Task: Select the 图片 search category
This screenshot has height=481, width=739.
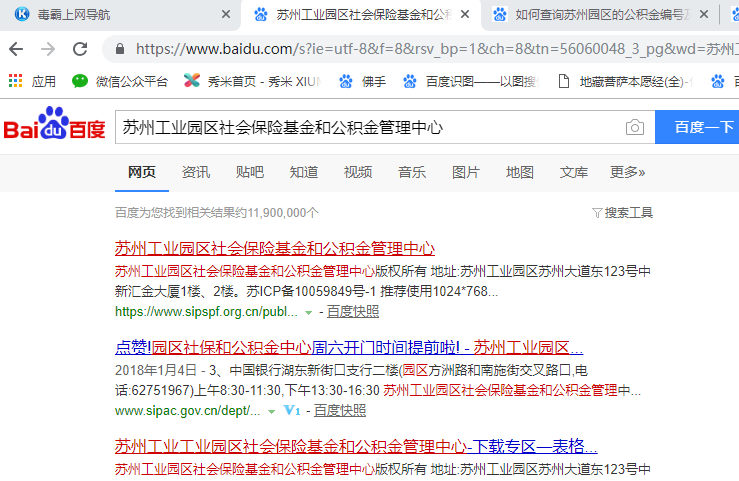Action: pos(466,172)
